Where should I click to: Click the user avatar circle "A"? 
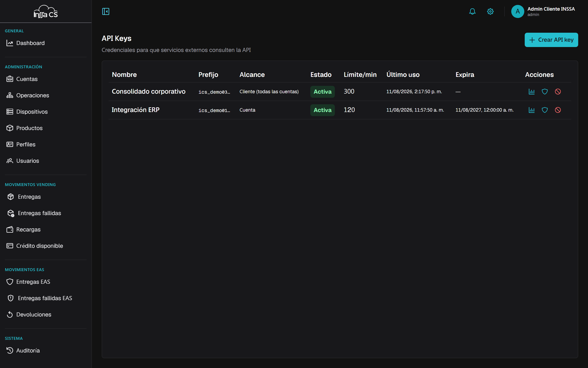coord(518,11)
